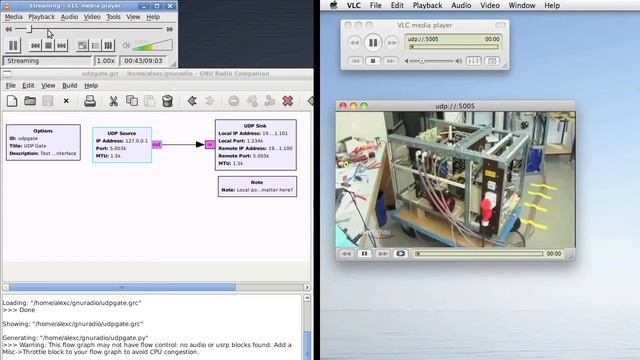640x360 pixels.
Task: Click the 1.00x playback speed field
Action: pyautogui.click(x=105, y=61)
